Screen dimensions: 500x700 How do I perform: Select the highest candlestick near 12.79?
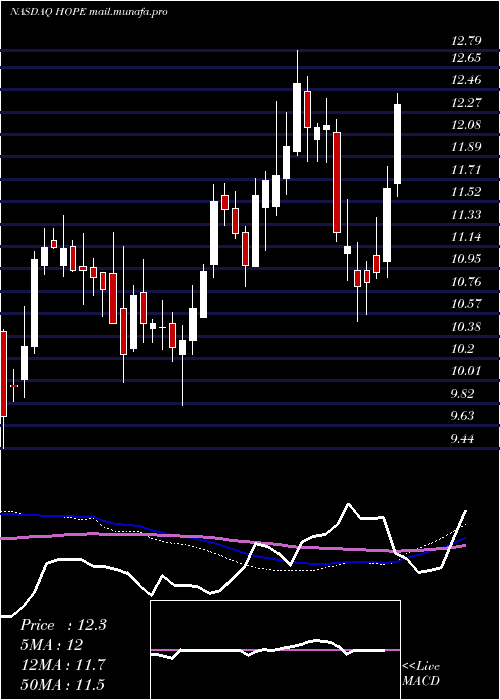297,117
